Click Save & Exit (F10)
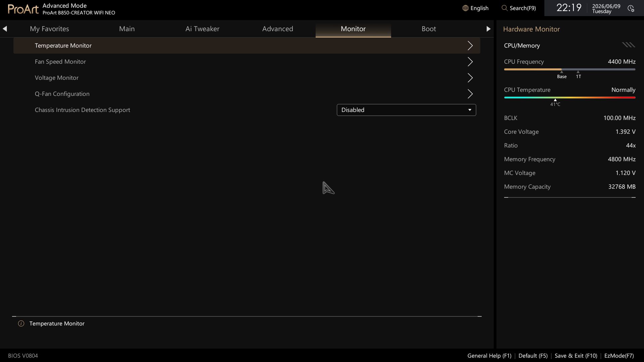644x362 pixels. tap(576, 356)
